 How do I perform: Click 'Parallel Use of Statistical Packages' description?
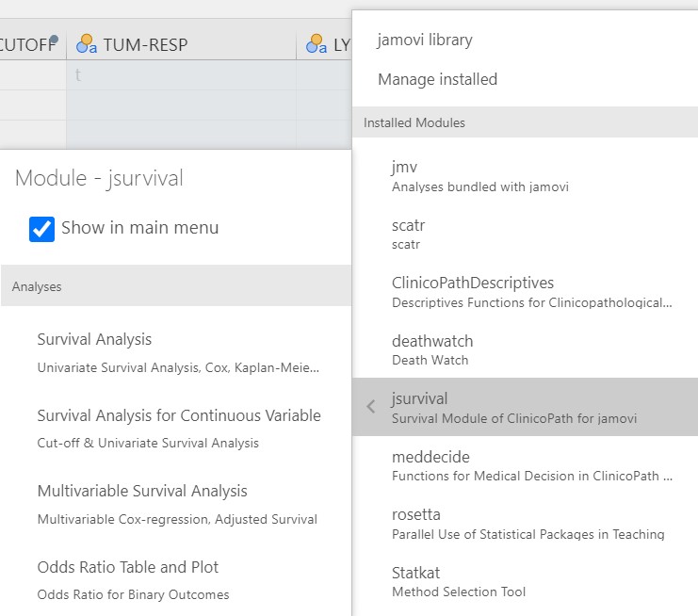coord(528,534)
